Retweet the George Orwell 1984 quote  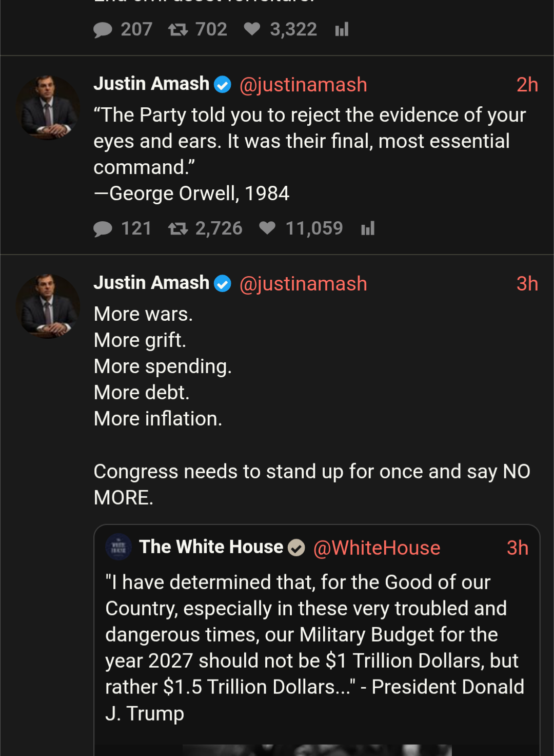[x=178, y=228]
